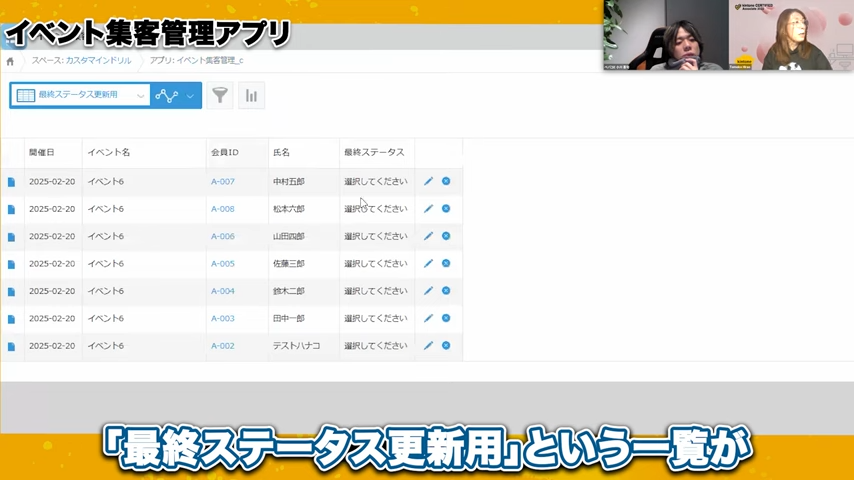Click status cell 選択してください for 中村五郎
Image resolution: width=854 pixels, height=480 pixels.
tap(375, 181)
